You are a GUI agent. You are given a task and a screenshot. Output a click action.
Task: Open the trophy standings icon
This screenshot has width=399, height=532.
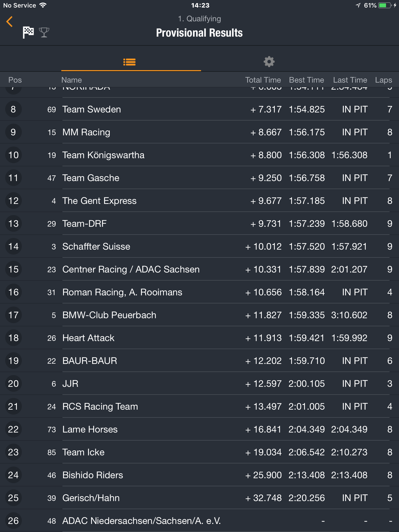click(x=44, y=32)
